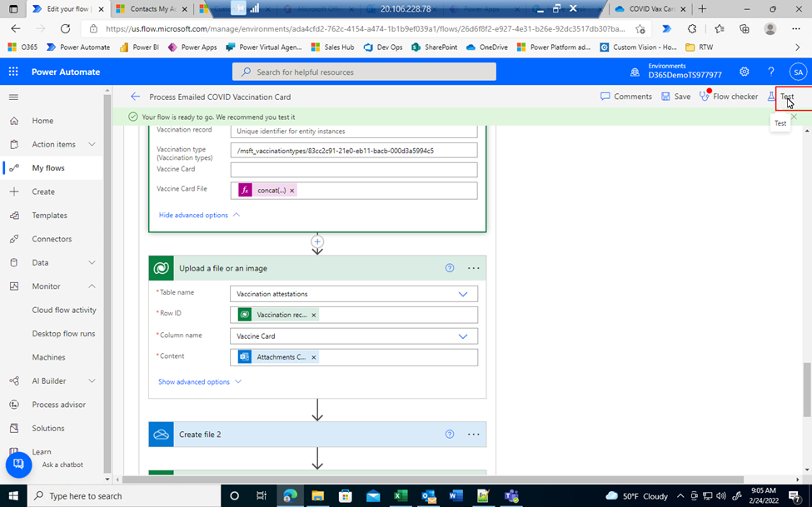Open the Ask a chatbot icon
This screenshot has height=507, width=812.
coord(18,465)
